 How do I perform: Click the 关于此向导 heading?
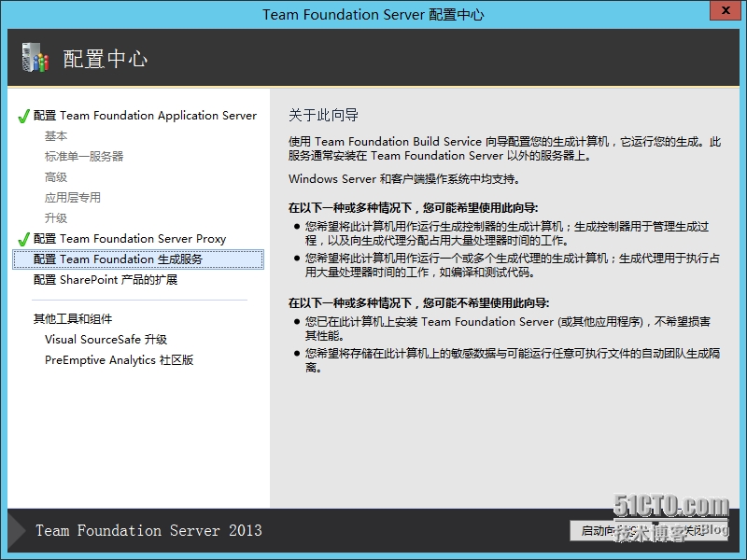323,115
